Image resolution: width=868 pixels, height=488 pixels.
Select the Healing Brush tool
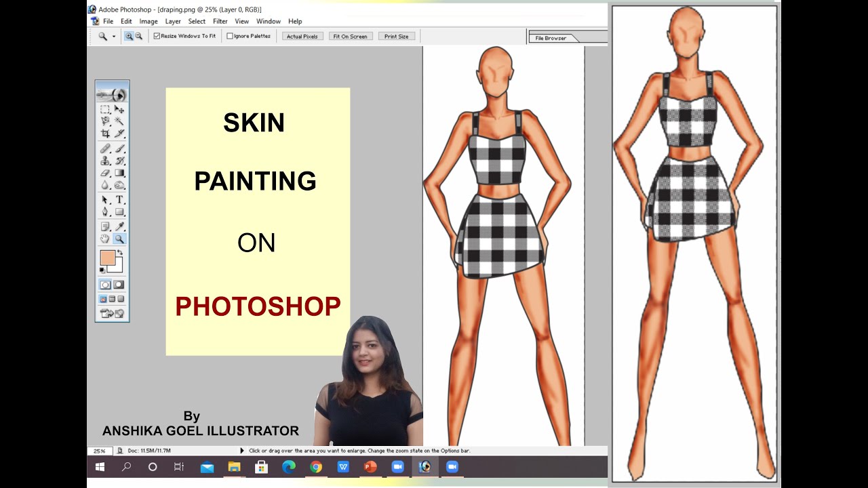pos(105,148)
